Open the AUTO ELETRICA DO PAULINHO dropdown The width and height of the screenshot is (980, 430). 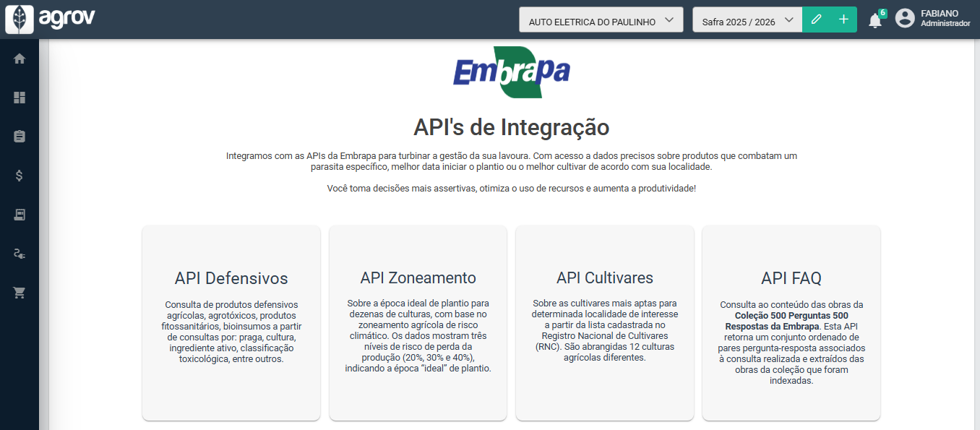(601, 20)
